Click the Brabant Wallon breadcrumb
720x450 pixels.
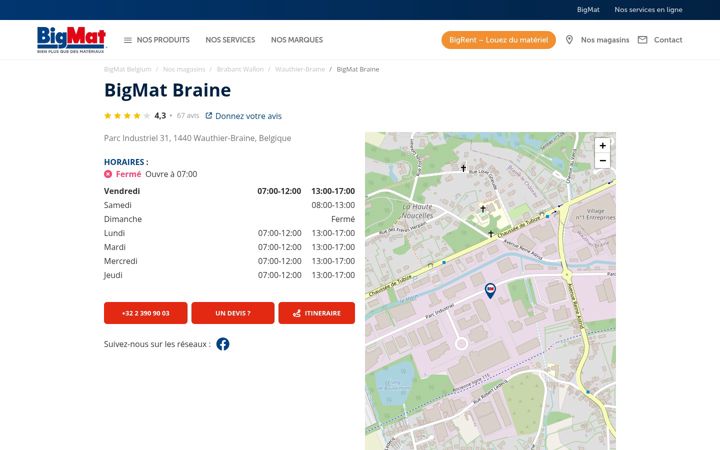[x=240, y=69]
